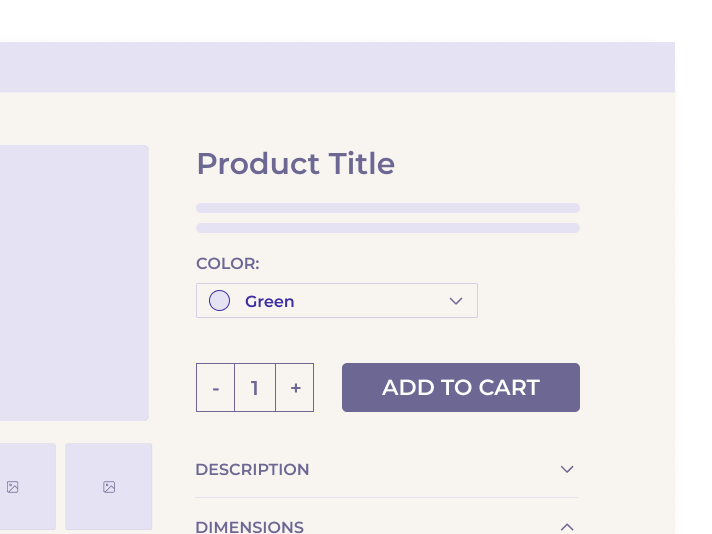
Task: Select the right-hand product thumbnail
Action: 109,486
